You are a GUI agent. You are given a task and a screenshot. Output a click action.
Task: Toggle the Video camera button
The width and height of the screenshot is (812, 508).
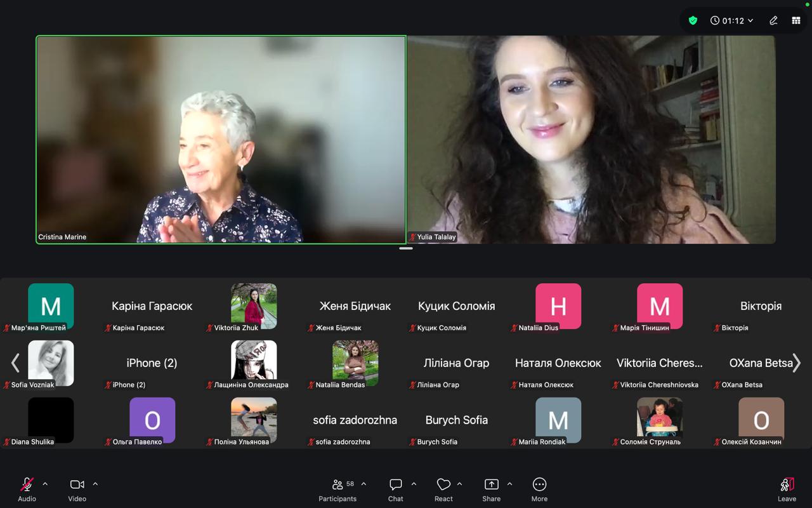[x=77, y=485]
